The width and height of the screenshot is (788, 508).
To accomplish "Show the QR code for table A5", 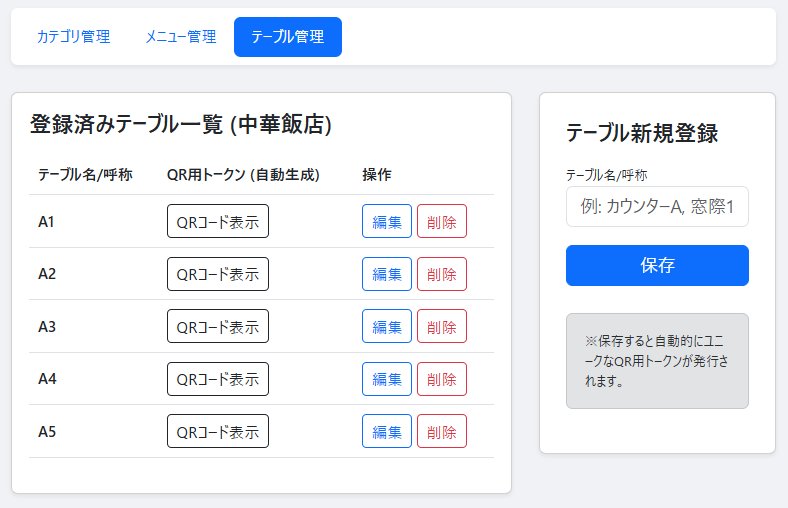I will pos(217,431).
